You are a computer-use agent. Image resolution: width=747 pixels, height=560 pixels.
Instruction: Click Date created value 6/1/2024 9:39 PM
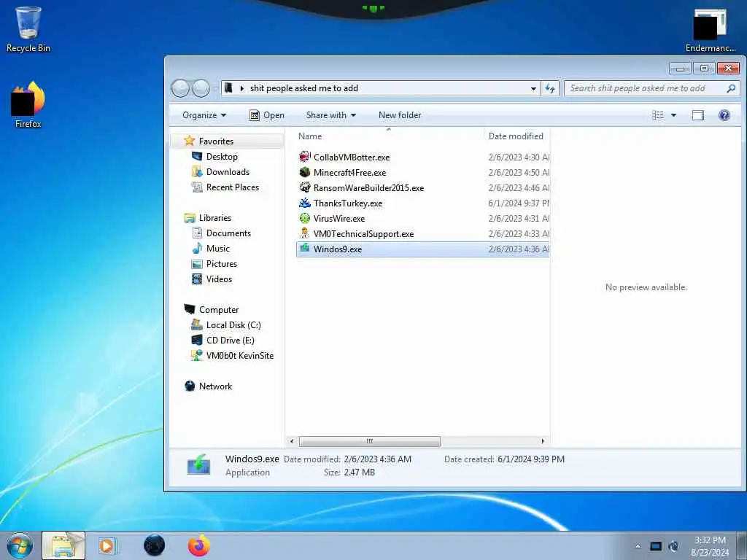click(x=531, y=459)
